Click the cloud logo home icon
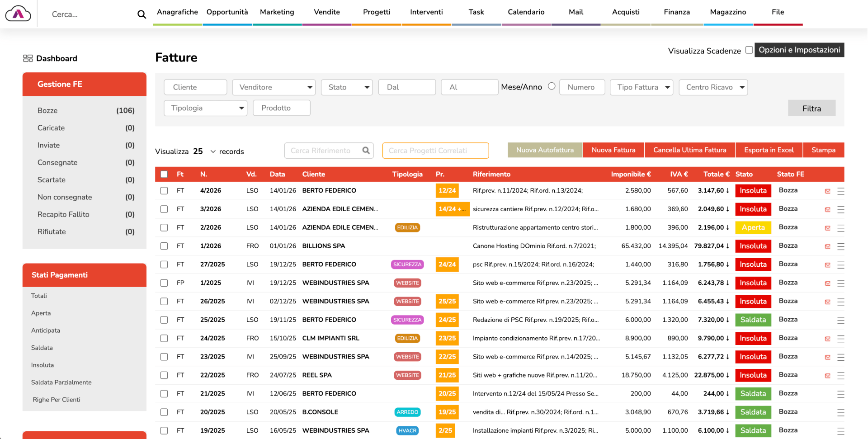The width and height of the screenshot is (868, 439). tap(18, 14)
